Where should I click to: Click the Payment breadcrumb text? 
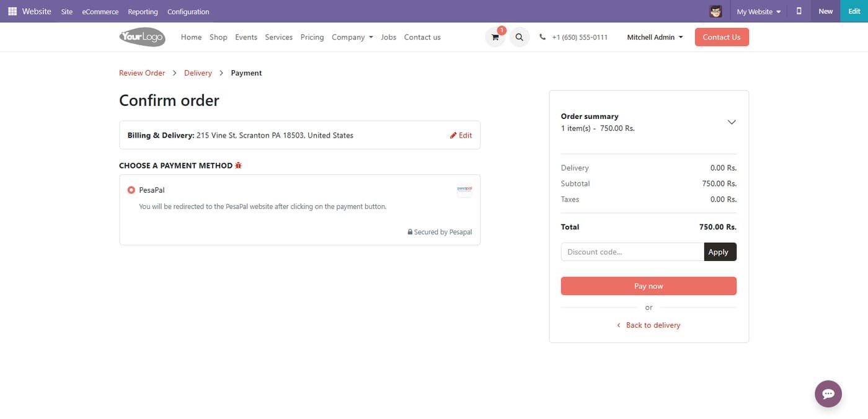pyautogui.click(x=246, y=73)
